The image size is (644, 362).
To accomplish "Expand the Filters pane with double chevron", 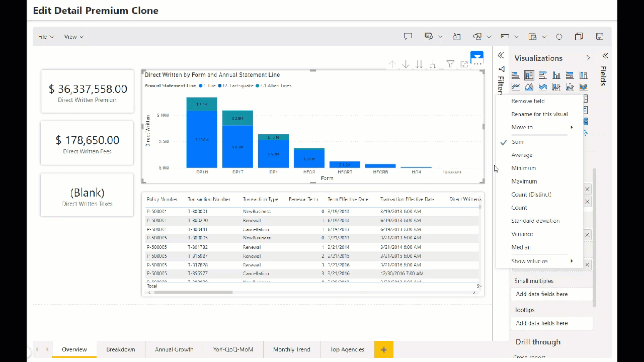I will pyautogui.click(x=501, y=55).
